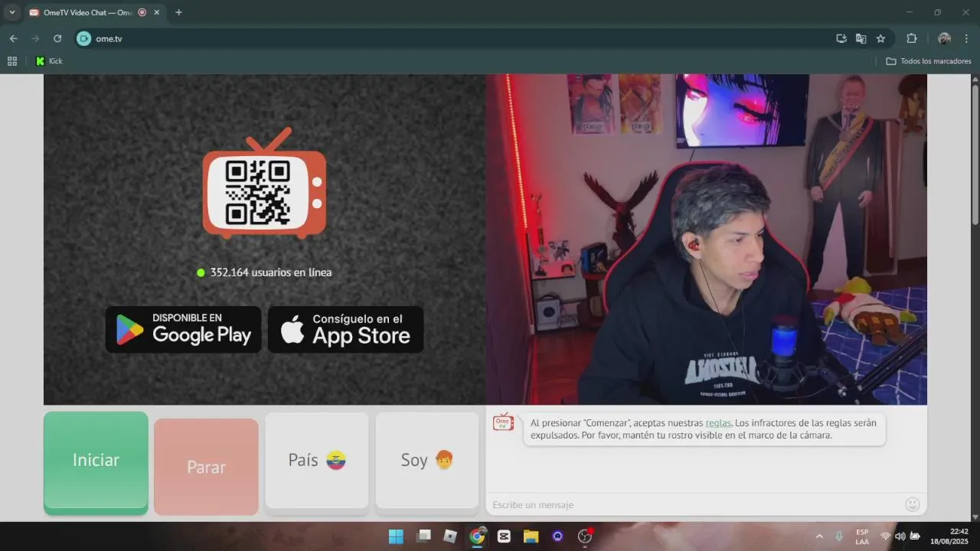Viewport: 980px width, 551px height.
Task: Open the Google Play download badge
Action: [184, 330]
